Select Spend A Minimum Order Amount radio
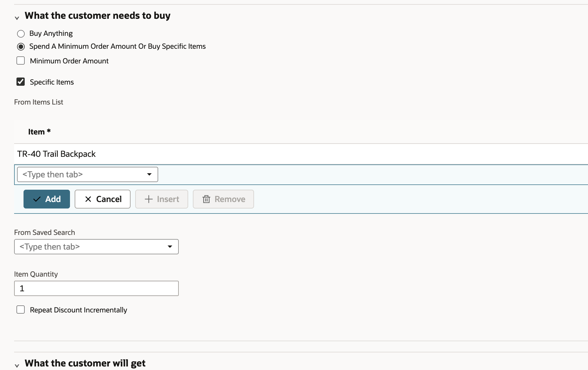588x370 pixels. 21,47
